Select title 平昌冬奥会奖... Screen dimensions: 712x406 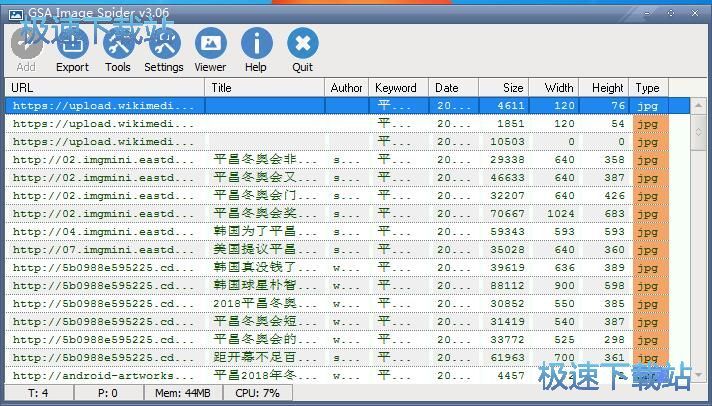[265, 213]
